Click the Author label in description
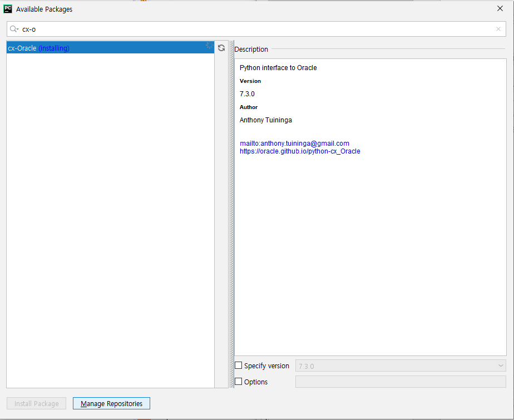 click(249, 107)
